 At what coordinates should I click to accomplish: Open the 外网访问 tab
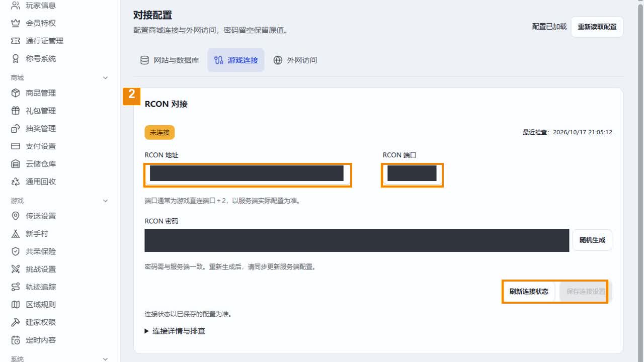(295, 60)
